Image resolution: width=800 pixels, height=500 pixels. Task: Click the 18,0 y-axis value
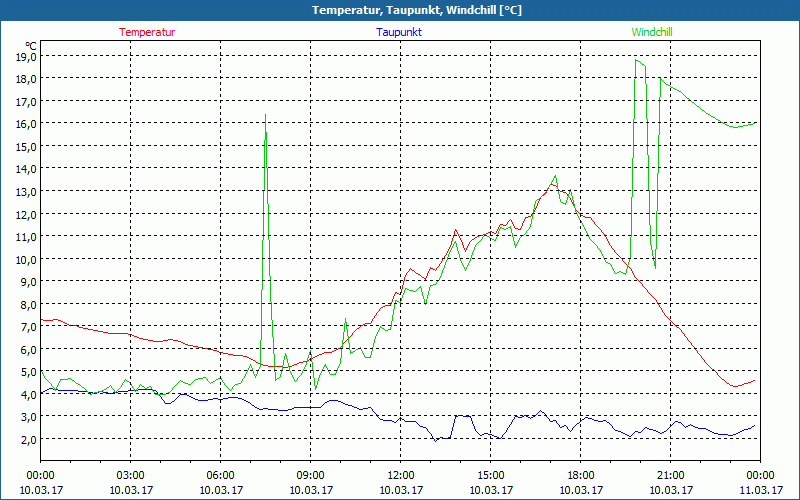click(x=27, y=79)
